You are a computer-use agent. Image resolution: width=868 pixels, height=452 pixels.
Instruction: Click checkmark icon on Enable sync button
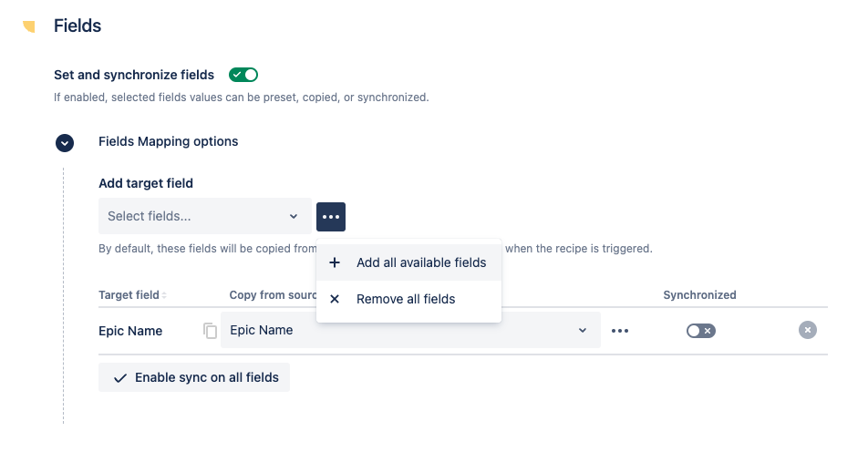tap(119, 377)
